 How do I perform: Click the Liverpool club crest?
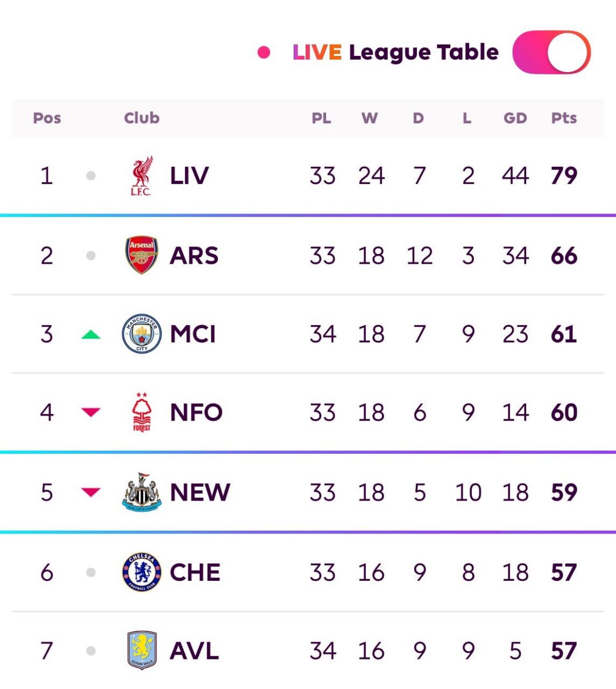click(141, 175)
